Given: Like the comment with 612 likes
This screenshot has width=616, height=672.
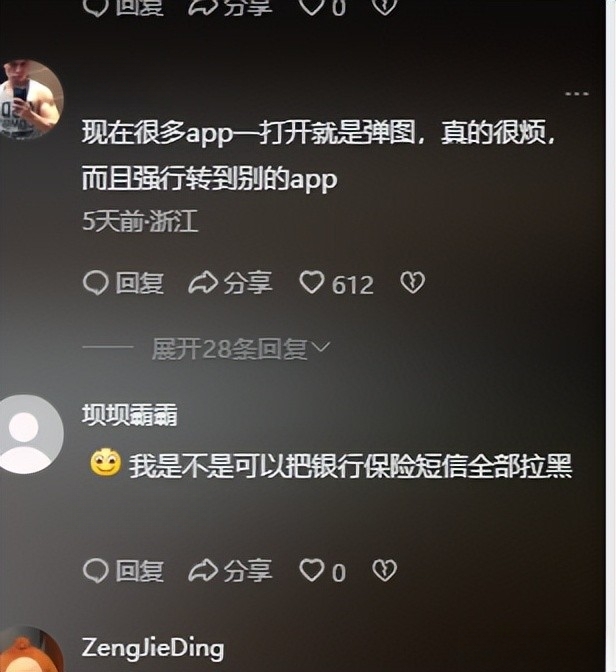Looking at the screenshot, I should [x=312, y=283].
